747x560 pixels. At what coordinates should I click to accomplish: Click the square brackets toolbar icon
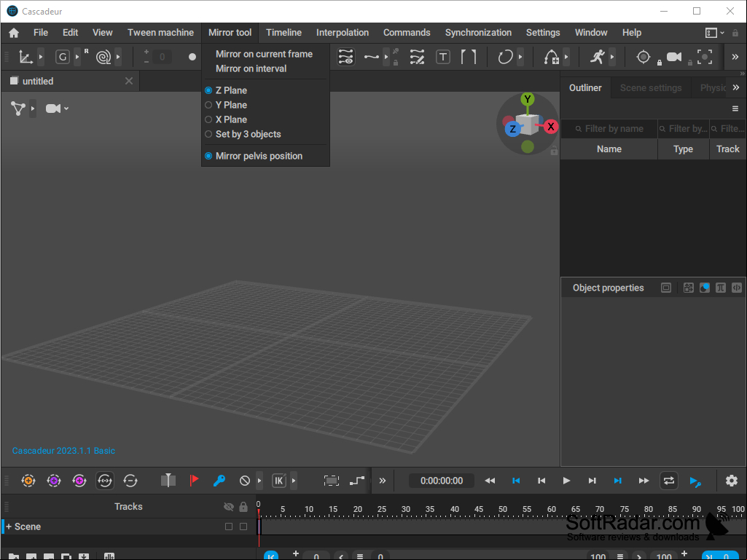pyautogui.click(x=469, y=57)
